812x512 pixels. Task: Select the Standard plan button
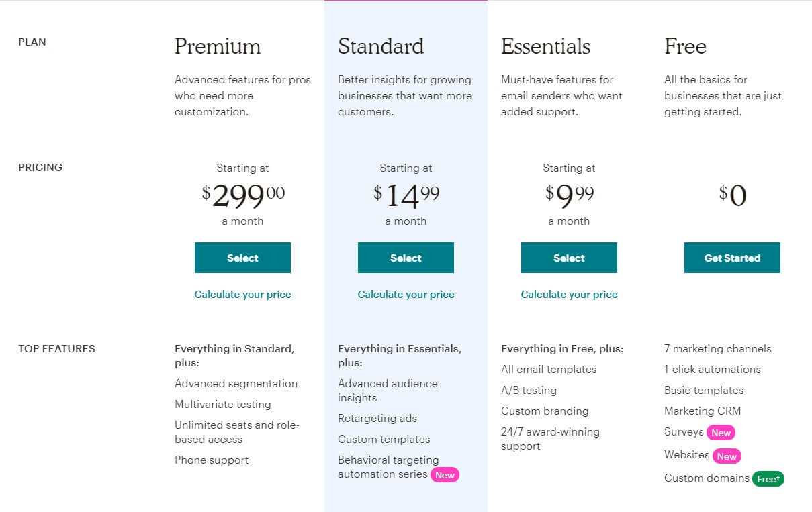(x=406, y=258)
